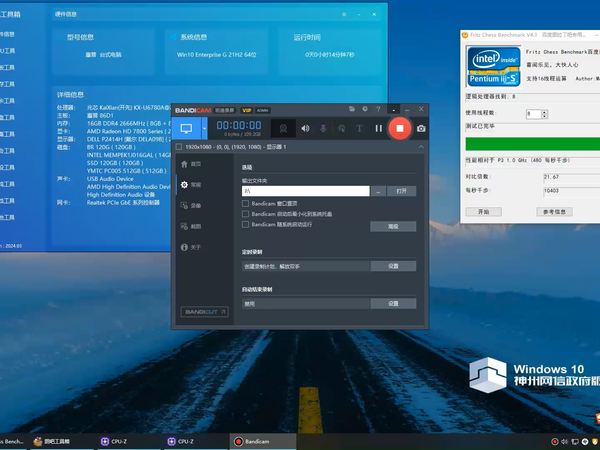Click the 0 bytes / 109.2GB storage text
Viewport: 600px width, 450px height.
pos(243,134)
